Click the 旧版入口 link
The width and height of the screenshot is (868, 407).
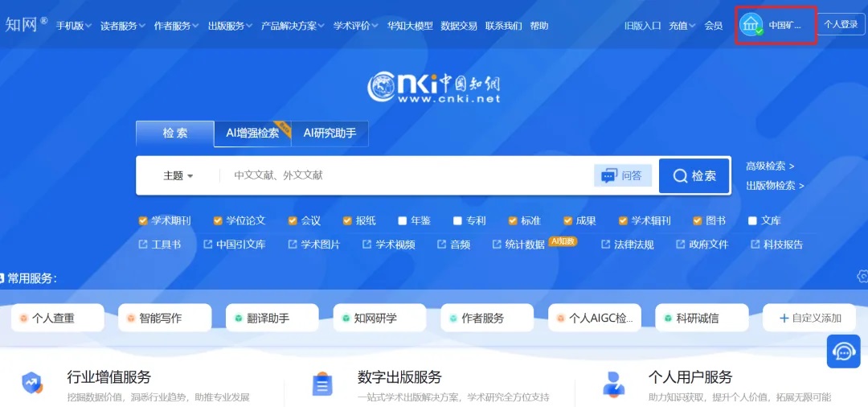[643, 26]
